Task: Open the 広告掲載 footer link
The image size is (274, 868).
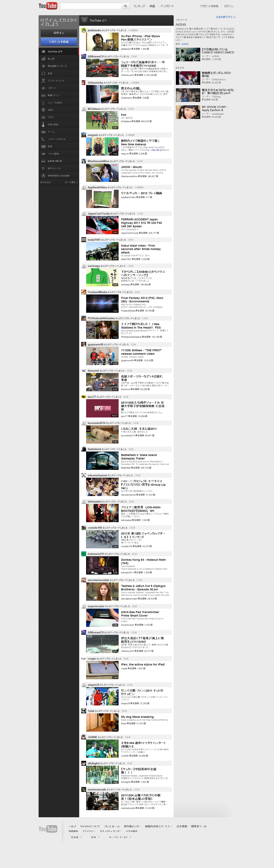Action: pos(182,826)
